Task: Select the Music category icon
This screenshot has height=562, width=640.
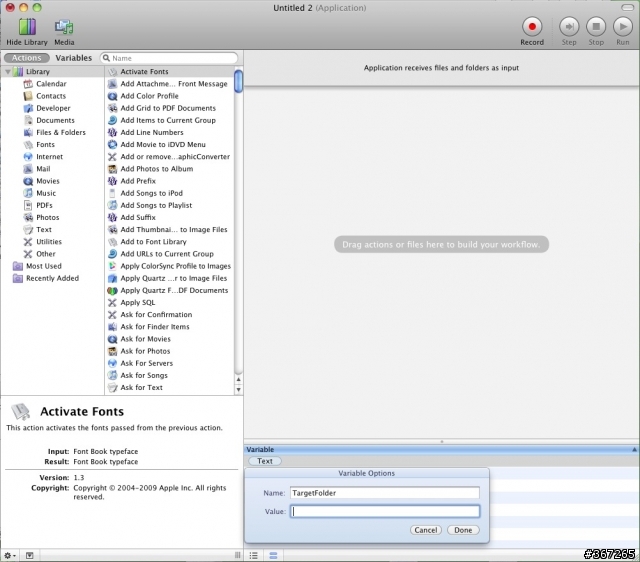Action: tap(28, 193)
